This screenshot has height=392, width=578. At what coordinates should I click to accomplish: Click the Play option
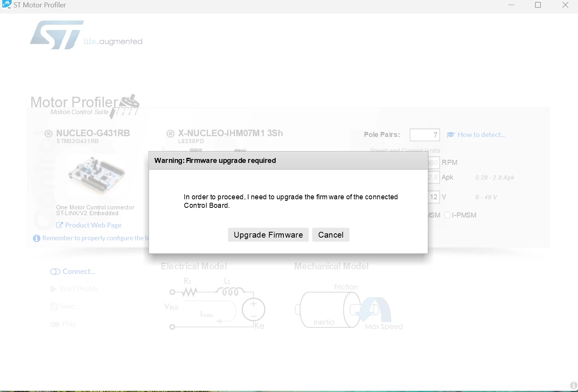pos(69,324)
